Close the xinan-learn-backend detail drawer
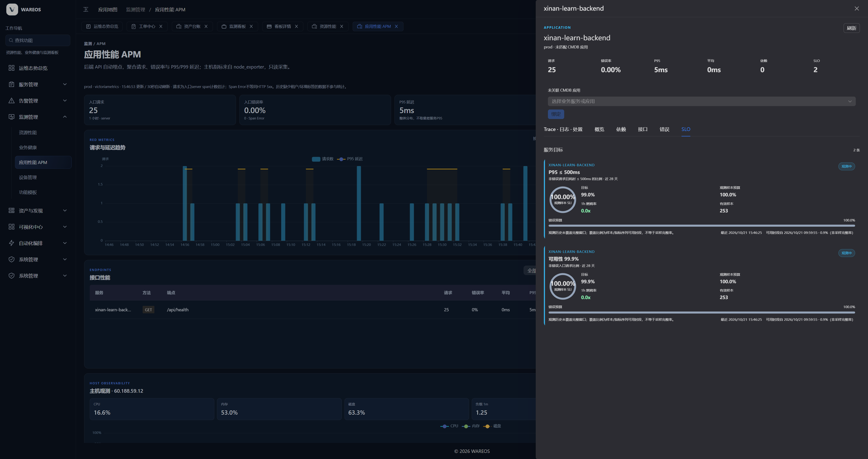 click(856, 8)
